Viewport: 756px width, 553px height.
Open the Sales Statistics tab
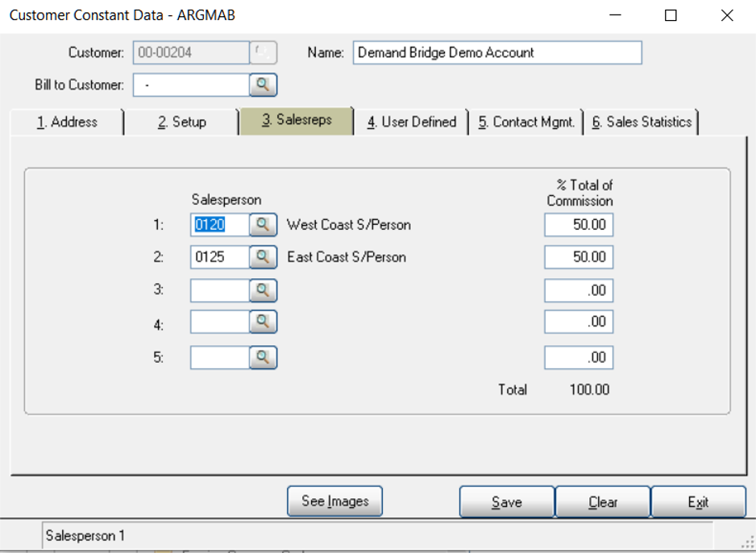(642, 122)
